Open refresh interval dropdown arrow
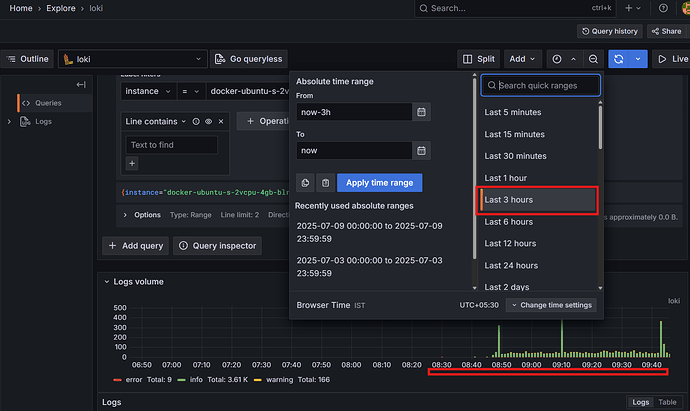 pos(638,59)
